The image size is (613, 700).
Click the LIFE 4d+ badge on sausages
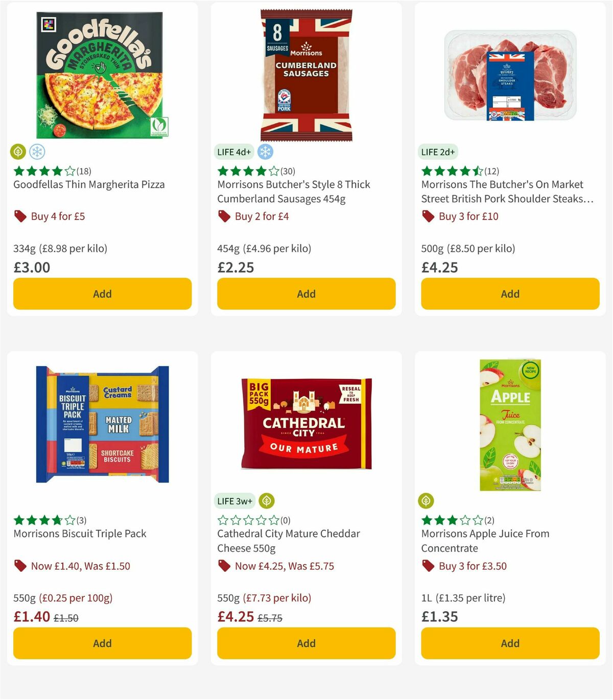(234, 152)
